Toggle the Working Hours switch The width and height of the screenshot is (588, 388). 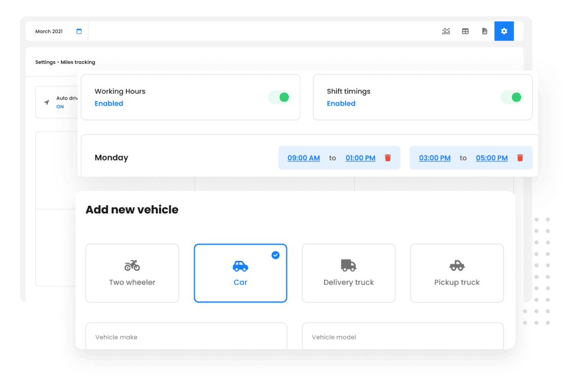pyautogui.click(x=279, y=98)
